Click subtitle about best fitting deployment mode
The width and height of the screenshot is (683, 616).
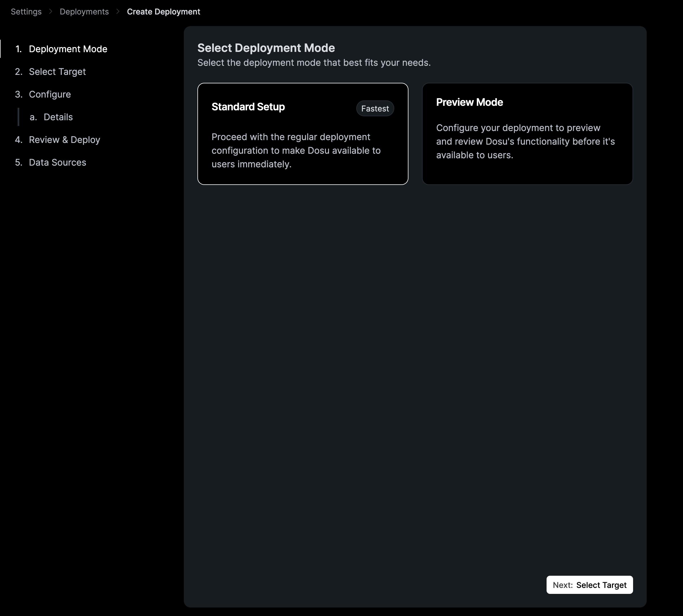click(314, 63)
